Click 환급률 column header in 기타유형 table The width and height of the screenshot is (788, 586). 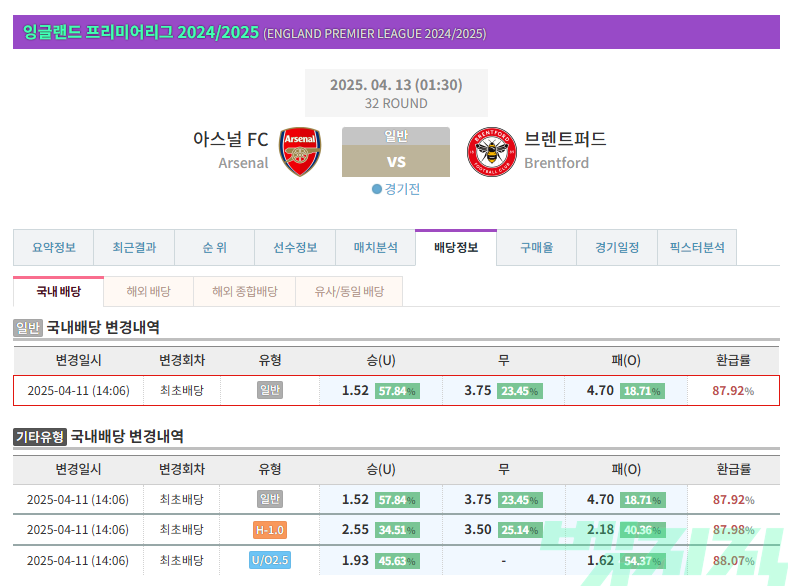pos(733,469)
